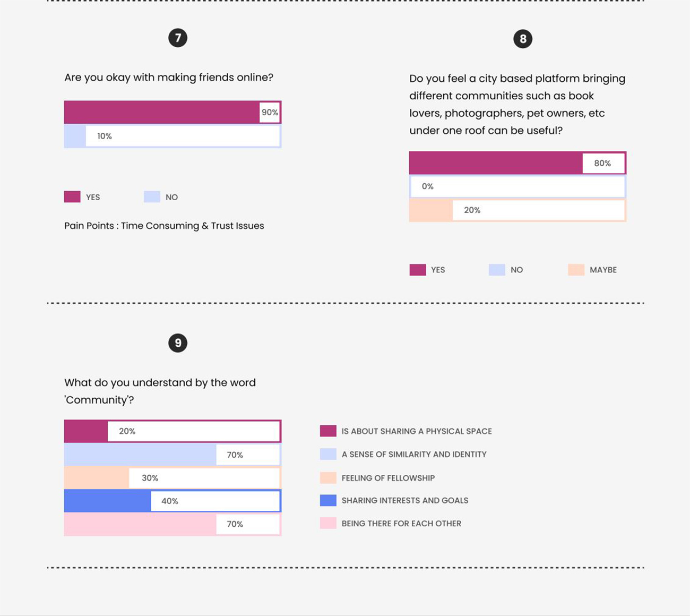Click the number 8 circle badge

(x=523, y=39)
